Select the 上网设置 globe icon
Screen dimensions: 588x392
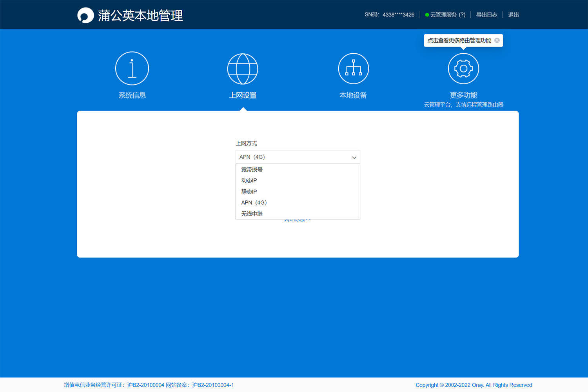tap(243, 69)
